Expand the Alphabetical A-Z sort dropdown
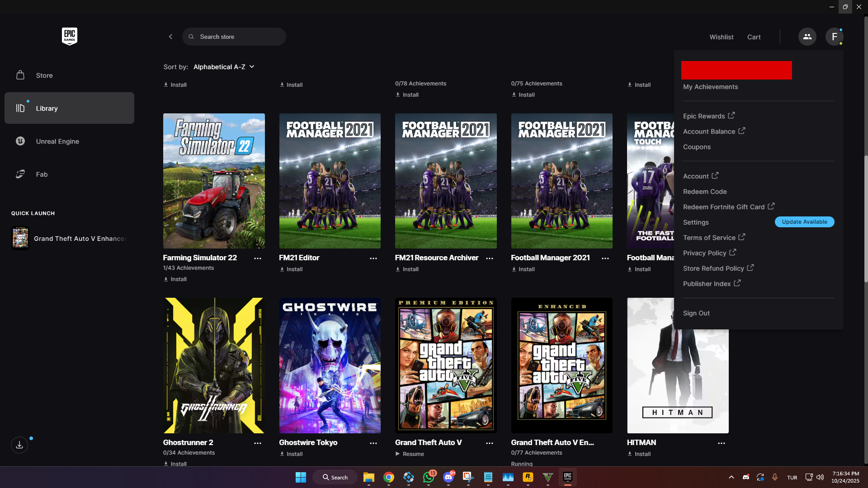The width and height of the screenshot is (868, 488). [224, 67]
